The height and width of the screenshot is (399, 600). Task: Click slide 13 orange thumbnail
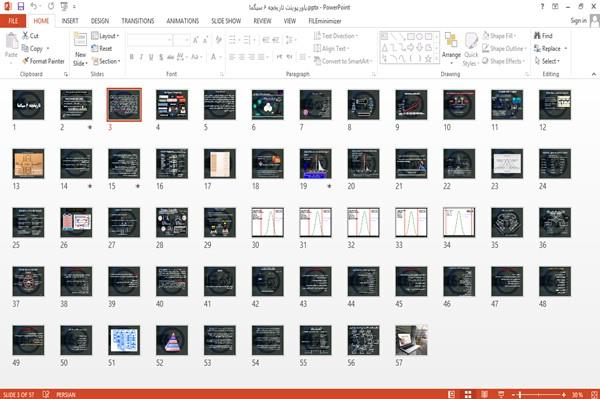click(x=28, y=164)
